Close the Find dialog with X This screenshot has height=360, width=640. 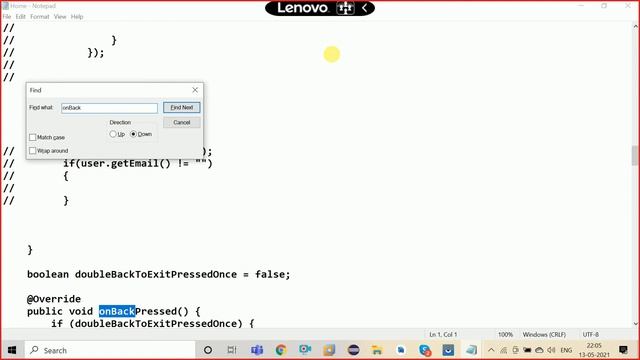click(195, 90)
